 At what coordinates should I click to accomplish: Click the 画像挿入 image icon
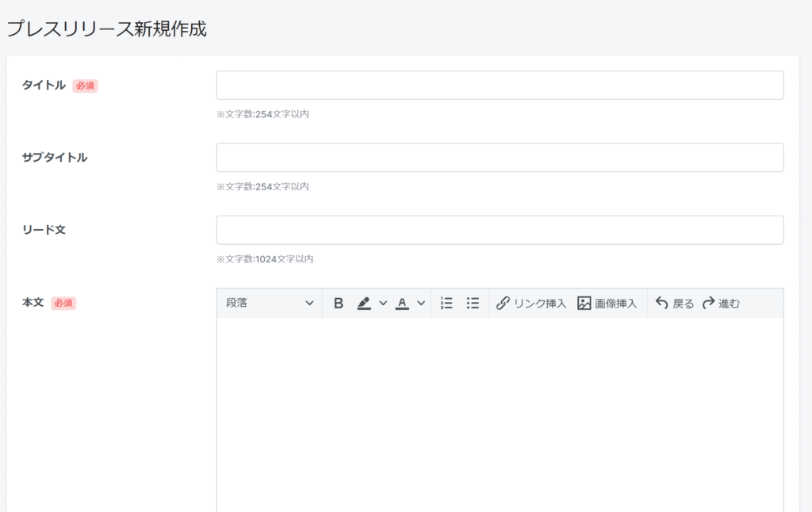(x=584, y=304)
